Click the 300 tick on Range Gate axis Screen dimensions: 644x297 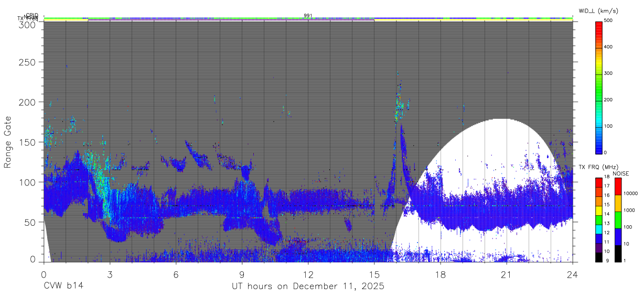[x=28, y=24]
